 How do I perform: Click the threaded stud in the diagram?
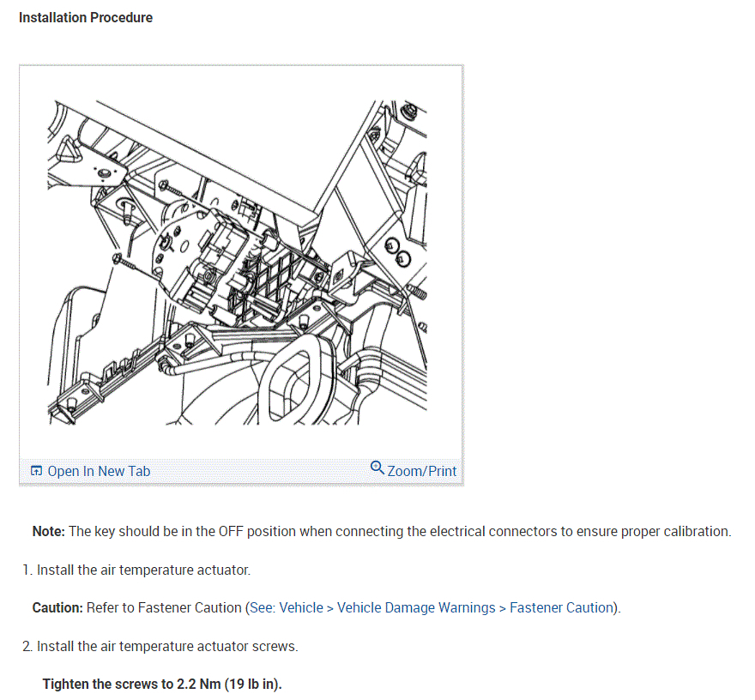coord(416,292)
